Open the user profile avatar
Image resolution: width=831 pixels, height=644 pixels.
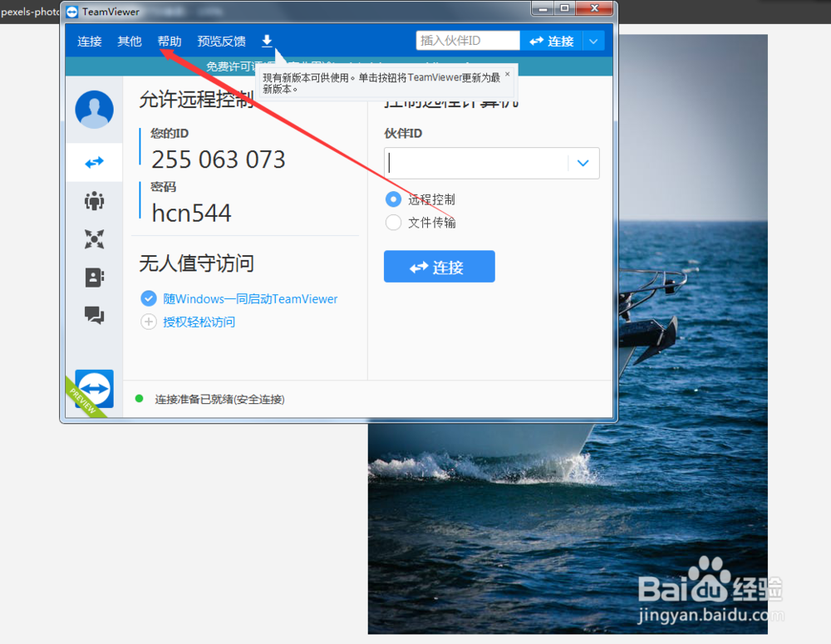coord(95,110)
